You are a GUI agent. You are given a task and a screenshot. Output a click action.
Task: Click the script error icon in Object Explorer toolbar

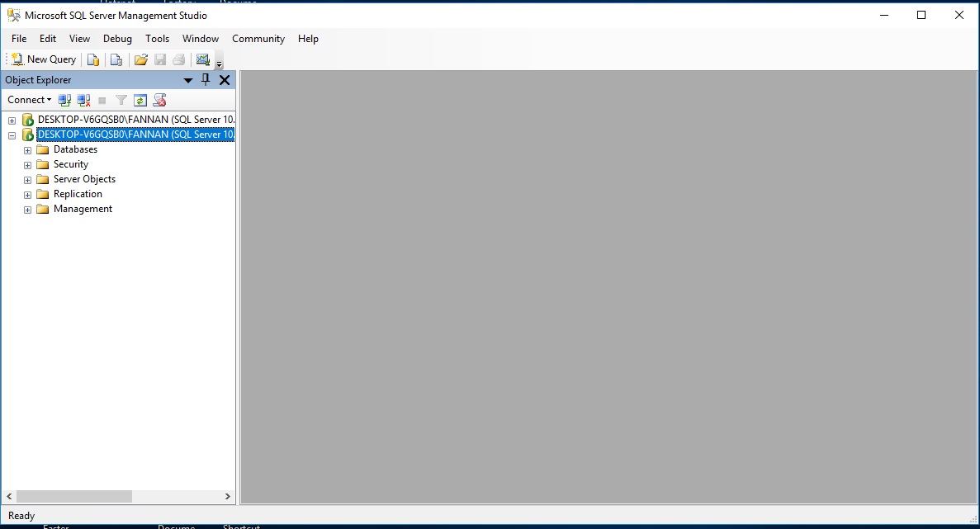(160, 100)
